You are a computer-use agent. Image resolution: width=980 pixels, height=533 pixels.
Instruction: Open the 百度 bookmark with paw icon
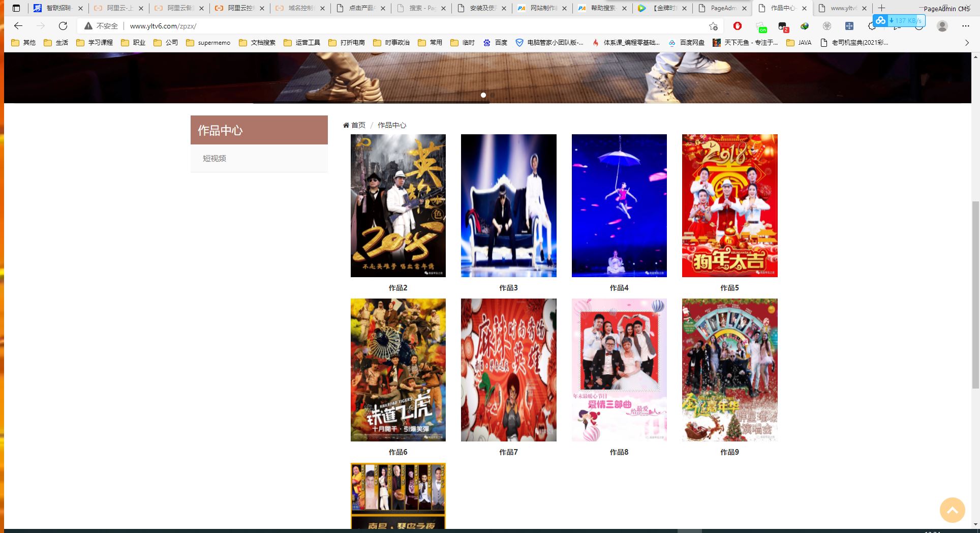coord(495,43)
